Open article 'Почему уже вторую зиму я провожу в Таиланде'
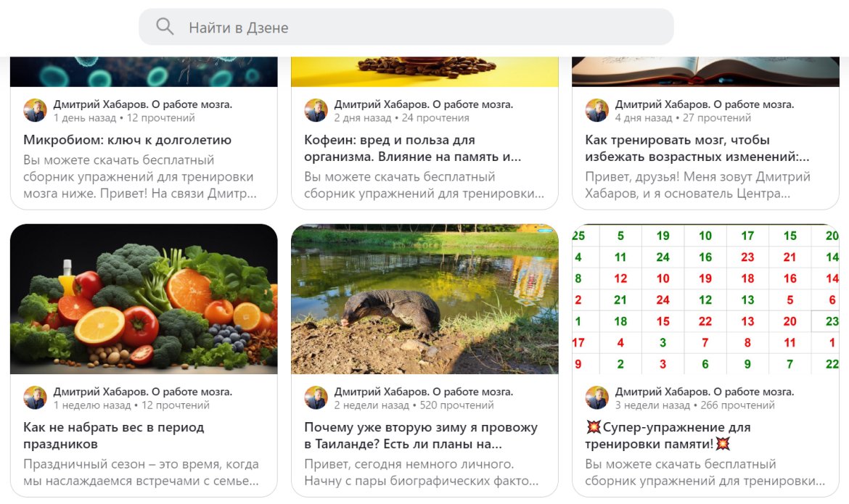849x504 pixels. pyautogui.click(x=421, y=436)
